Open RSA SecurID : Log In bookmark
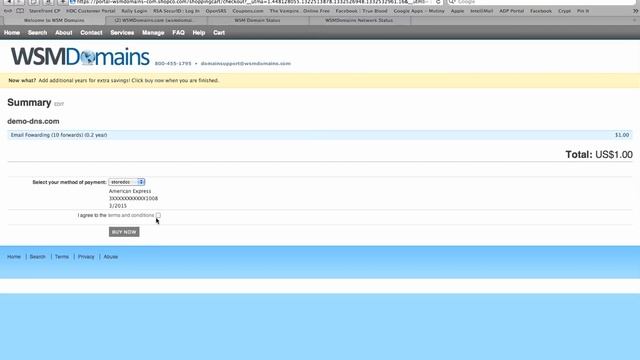Viewport: 640px width, 360px height. point(176,11)
